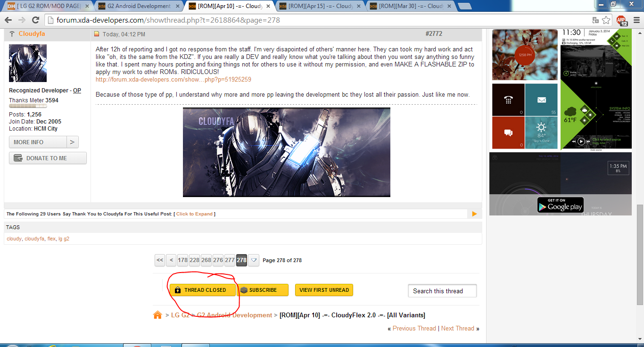Open the xda-developers link in the post

click(x=173, y=80)
